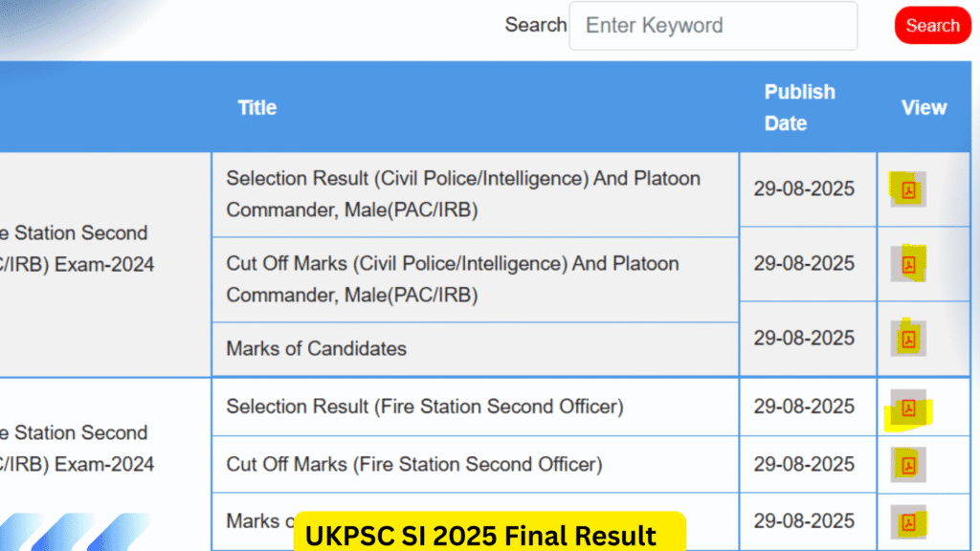The height and width of the screenshot is (551, 980).
Task: Click publish date of Cut Off Marks Fire Station row
Action: 804,464
